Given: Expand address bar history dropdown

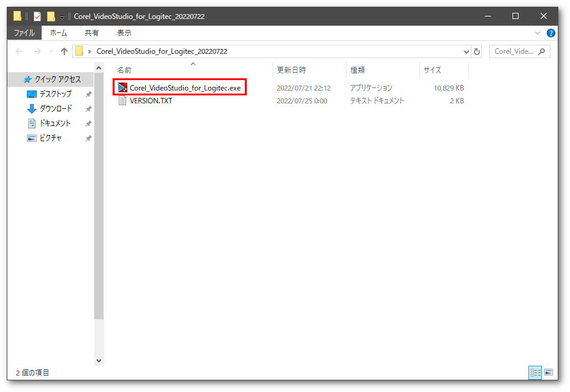Looking at the screenshot, I should [467, 52].
